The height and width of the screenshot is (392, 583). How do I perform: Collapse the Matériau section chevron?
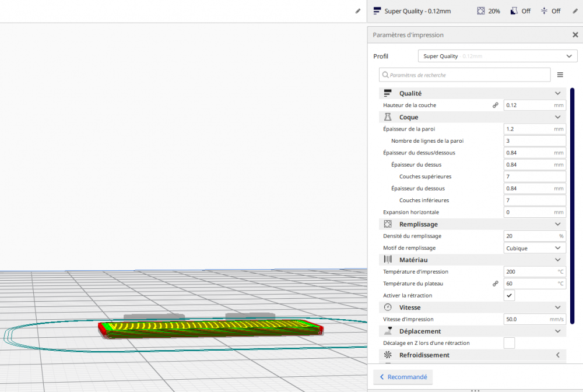(x=558, y=260)
